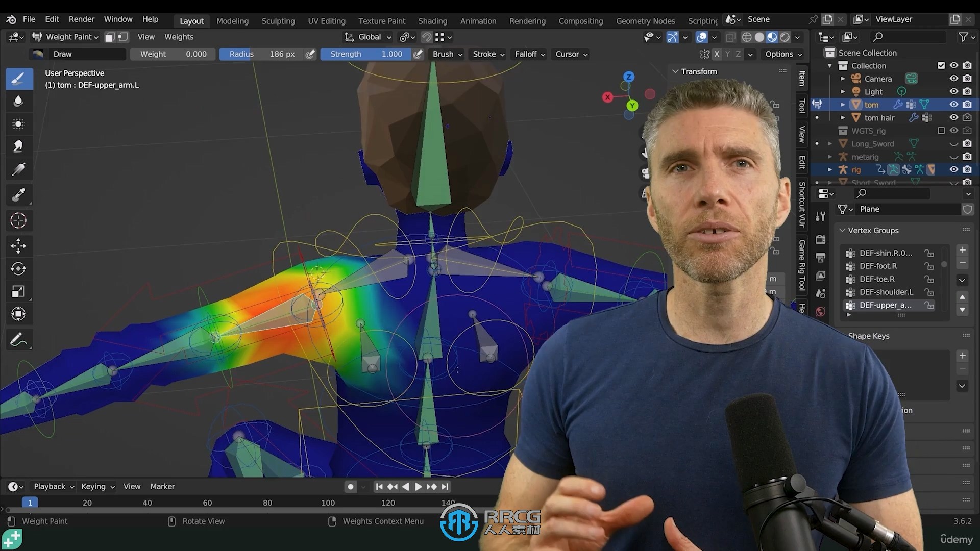Collapse the Transform panel
The width and height of the screenshot is (980, 551).
coord(675,72)
